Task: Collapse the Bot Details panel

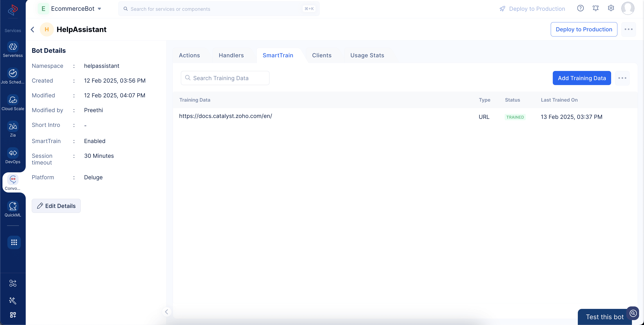Action: click(167, 312)
